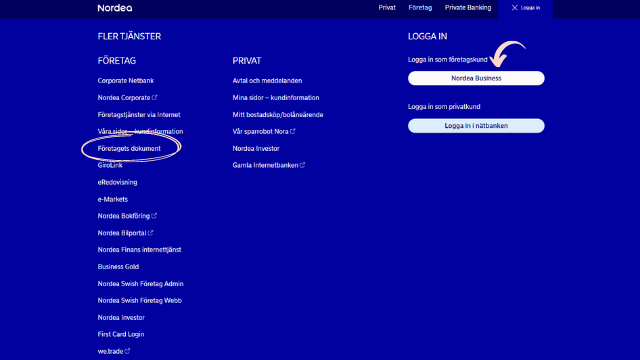Click external link icon beside Nordea Bilportal
The width and height of the screenshot is (640, 360).
(150, 233)
